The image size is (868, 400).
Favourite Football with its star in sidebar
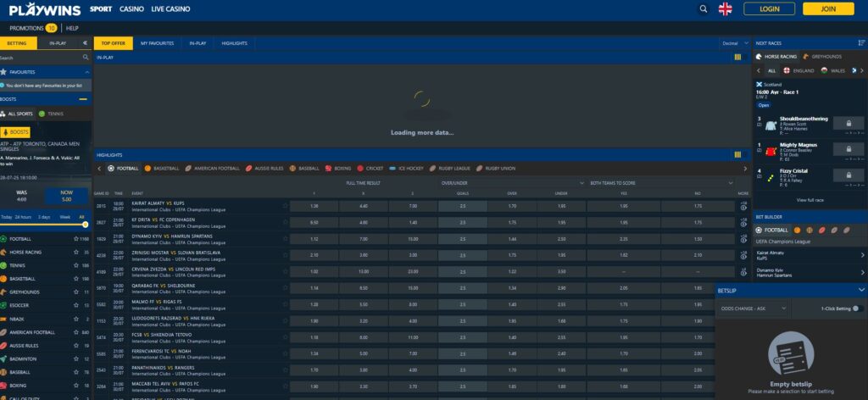[75, 239]
